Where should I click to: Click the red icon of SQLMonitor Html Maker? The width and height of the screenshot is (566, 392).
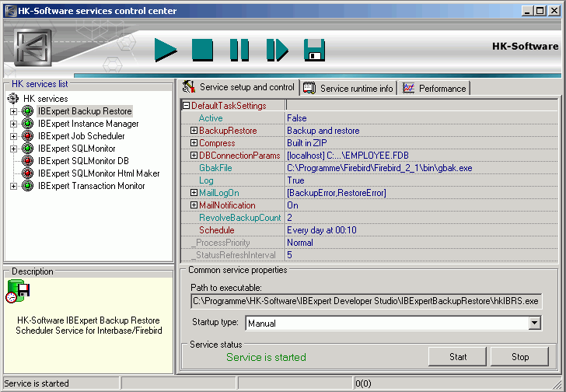(27, 173)
